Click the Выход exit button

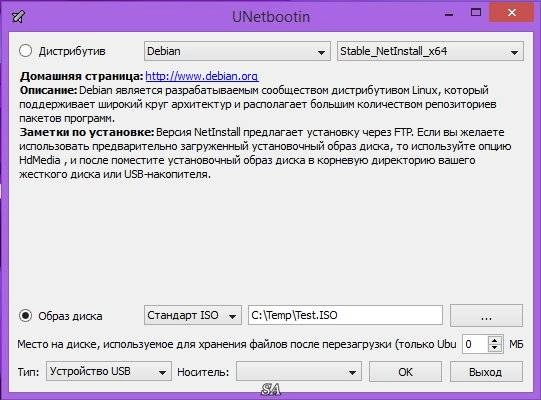(486, 372)
